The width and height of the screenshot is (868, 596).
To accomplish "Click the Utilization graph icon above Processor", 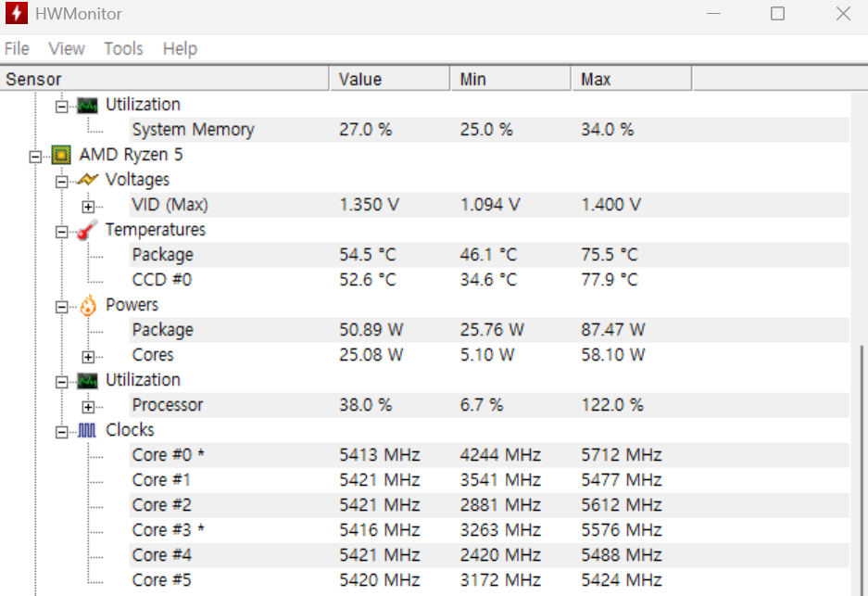I will (x=87, y=381).
